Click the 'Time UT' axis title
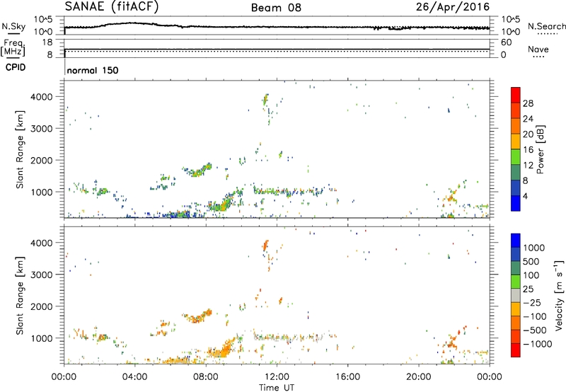The width and height of the screenshot is (566, 392). point(277,388)
